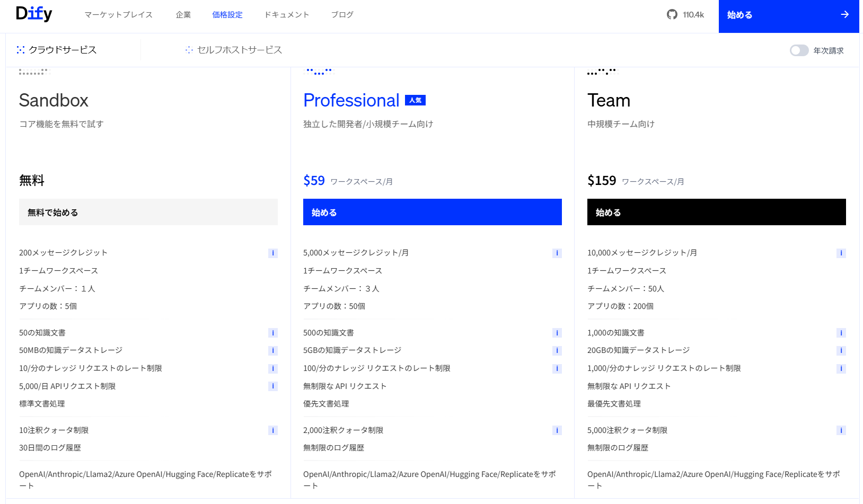Image resolution: width=863 pixels, height=504 pixels.
Task: Show info for 2,000注釈クォータ制限
Action: click(557, 430)
